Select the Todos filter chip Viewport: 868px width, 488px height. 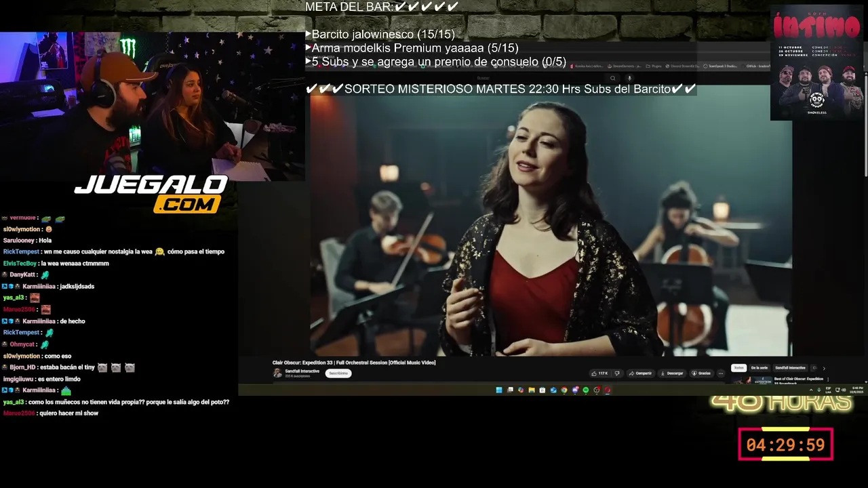point(738,367)
